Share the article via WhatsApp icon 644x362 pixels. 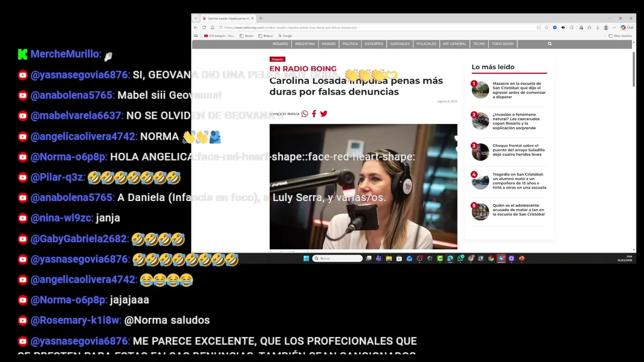point(304,114)
